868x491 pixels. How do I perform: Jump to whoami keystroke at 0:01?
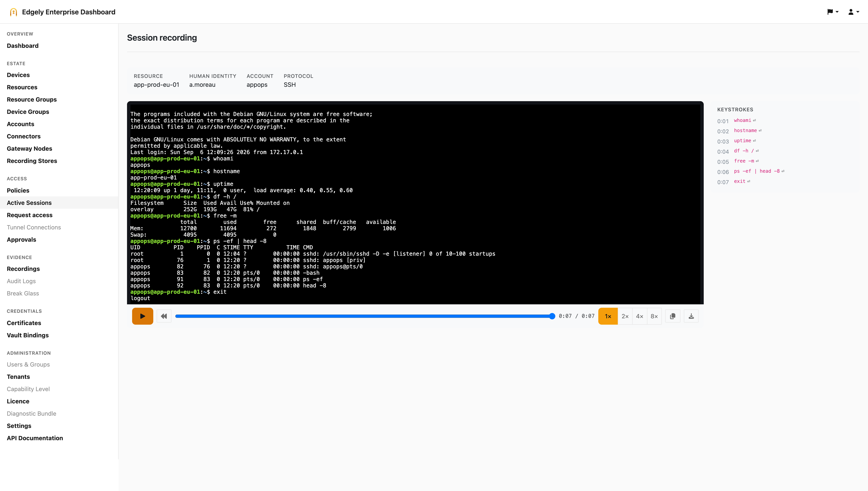click(742, 121)
